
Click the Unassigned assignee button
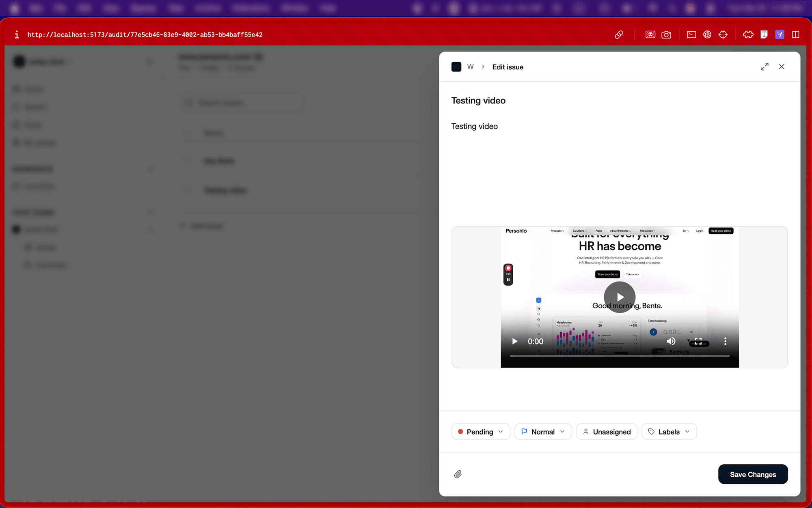(x=607, y=432)
